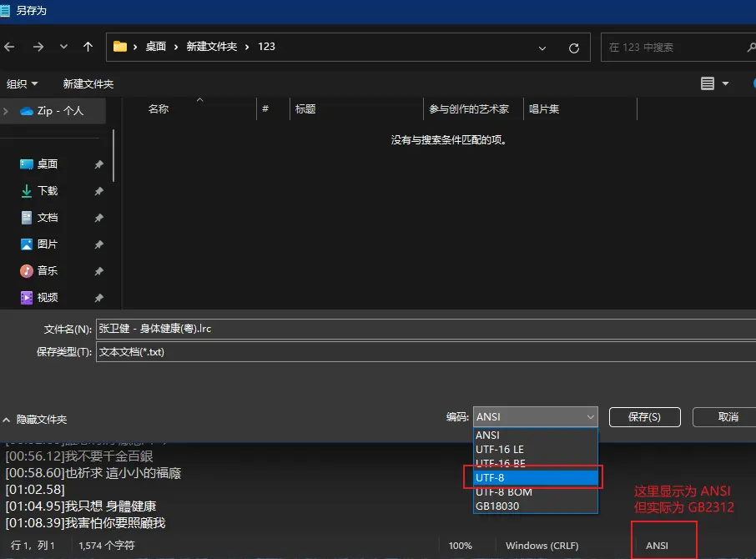Viewport: 756px width, 559px height.
Task: Click the pin icon beside 桌面
Action: pos(98,164)
